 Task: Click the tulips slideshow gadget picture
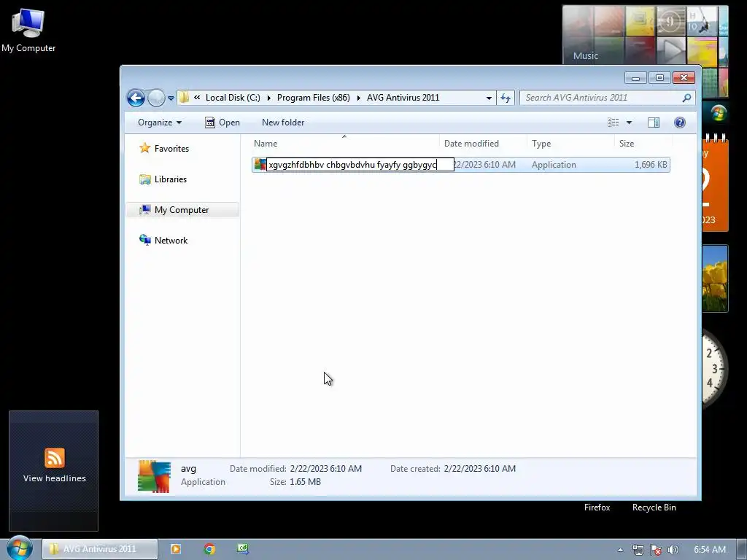coord(715,279)
